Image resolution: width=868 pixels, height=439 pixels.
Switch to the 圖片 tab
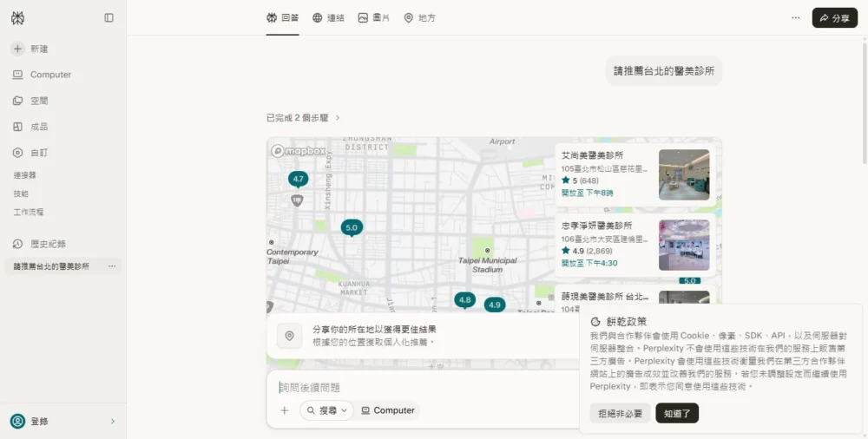coord(373,17)
